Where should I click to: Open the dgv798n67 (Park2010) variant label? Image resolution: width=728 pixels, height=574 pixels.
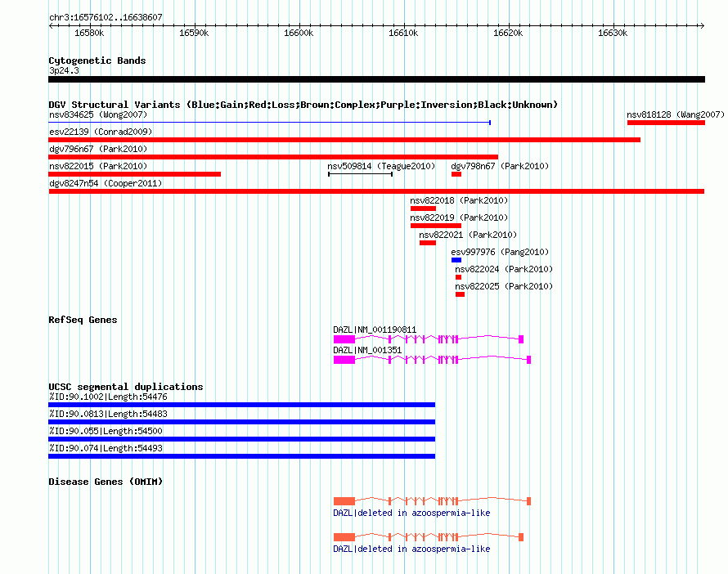(x=500, y=166)
